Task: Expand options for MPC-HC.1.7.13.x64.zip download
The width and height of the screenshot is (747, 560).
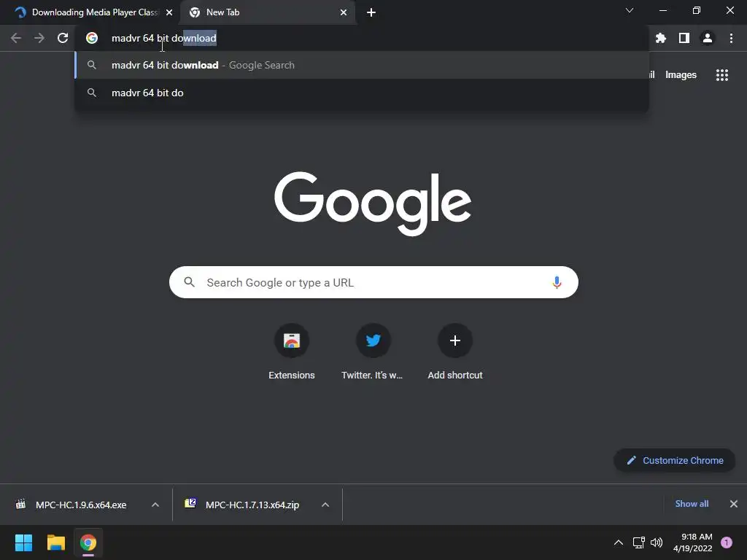Action: 325,505
